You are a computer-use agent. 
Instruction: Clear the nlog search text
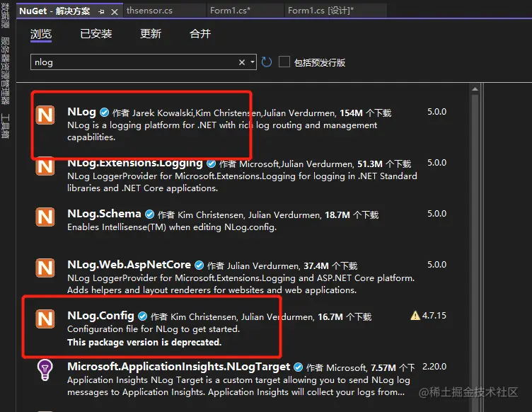point(241,62)
